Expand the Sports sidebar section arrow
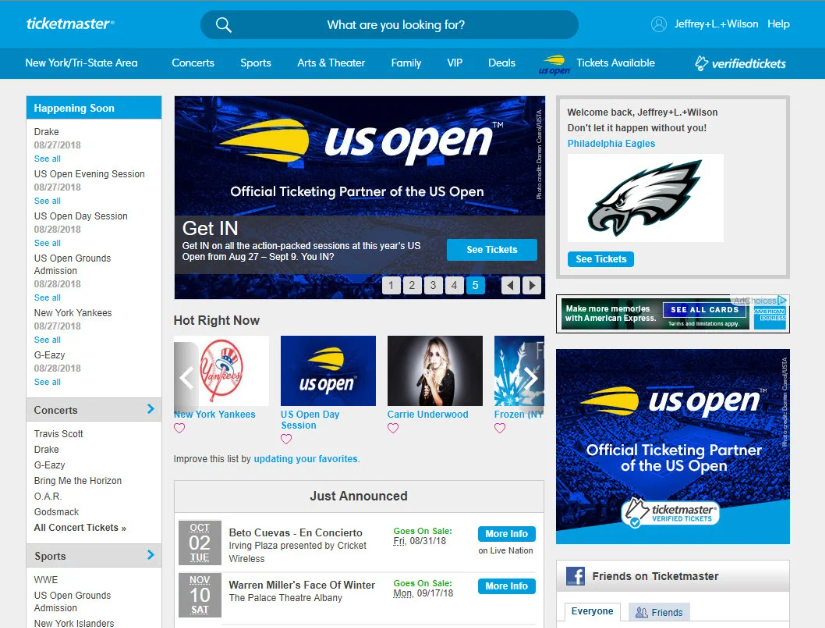Viewport: 825px width, 628px height. click(151, 555)
